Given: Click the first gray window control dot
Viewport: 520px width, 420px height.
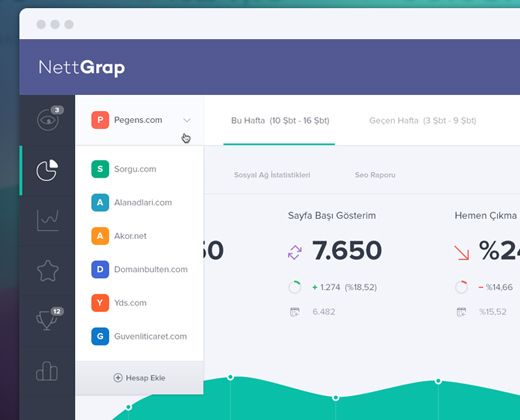Looking at the screenshot, I should [x=41, y=24].
